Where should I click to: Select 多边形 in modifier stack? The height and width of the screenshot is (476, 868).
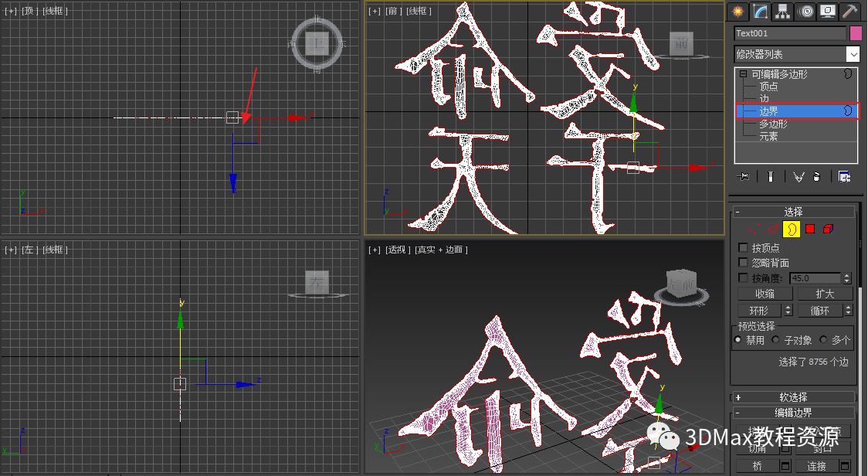pyautogui.click(x=773, y=124)
